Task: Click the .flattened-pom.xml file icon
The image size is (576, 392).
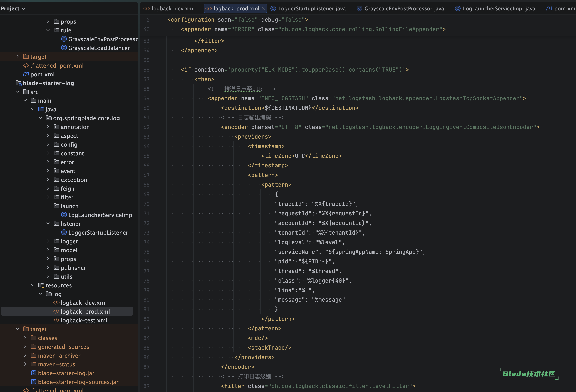Action: point(26,66)
